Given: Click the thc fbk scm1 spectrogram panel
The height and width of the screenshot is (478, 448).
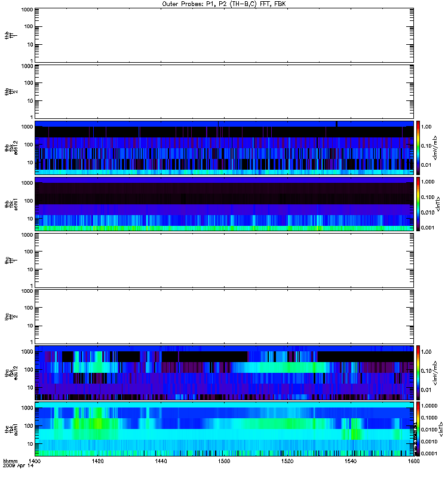Looking at the screenshot, I should 224,429.
